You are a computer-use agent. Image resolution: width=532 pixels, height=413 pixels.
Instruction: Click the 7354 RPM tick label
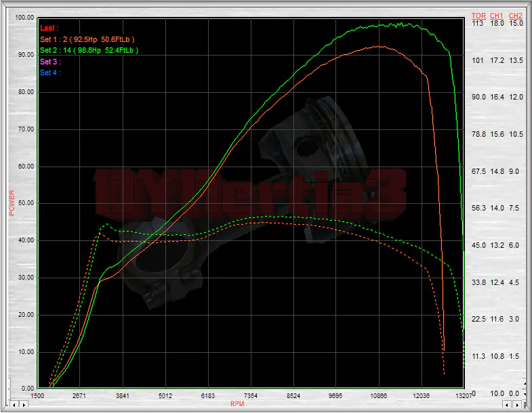tap(251, 395)
